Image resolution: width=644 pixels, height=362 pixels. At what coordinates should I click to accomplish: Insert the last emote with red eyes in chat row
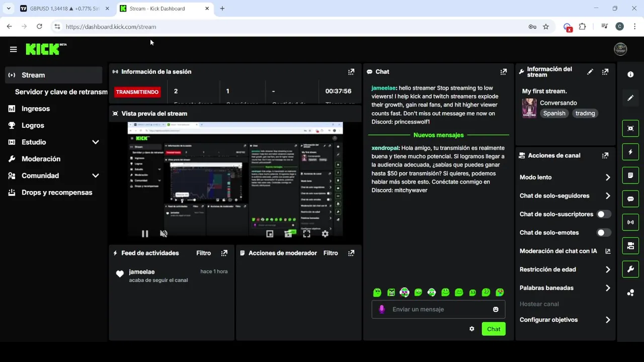point(500,292)
